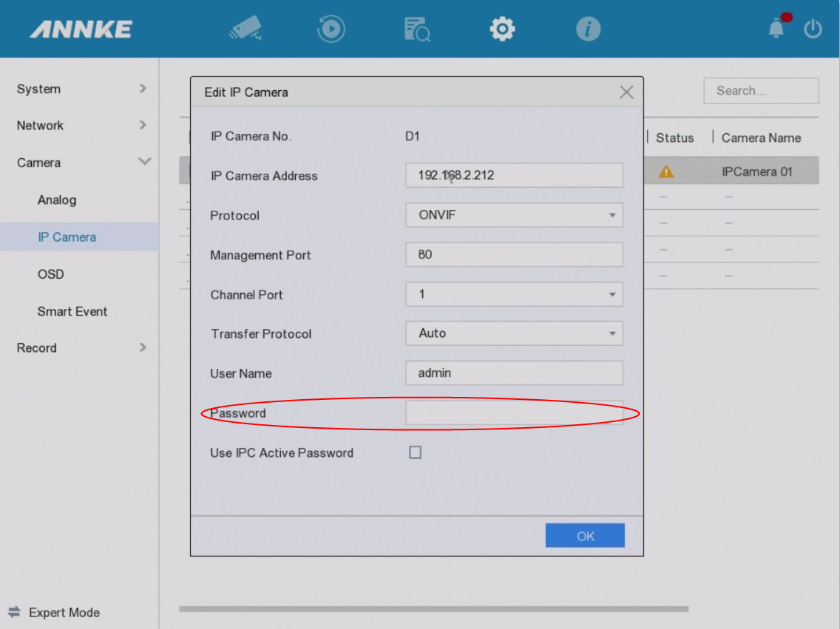Open the file search icon
Screen dimensions: 840x629
[x=417, y=29]
